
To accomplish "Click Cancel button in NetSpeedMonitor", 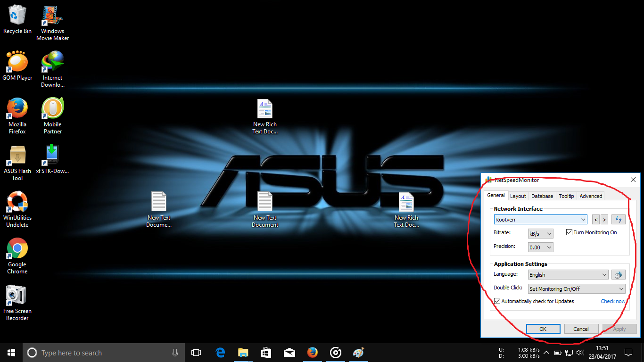I will [x=581, y=329].
